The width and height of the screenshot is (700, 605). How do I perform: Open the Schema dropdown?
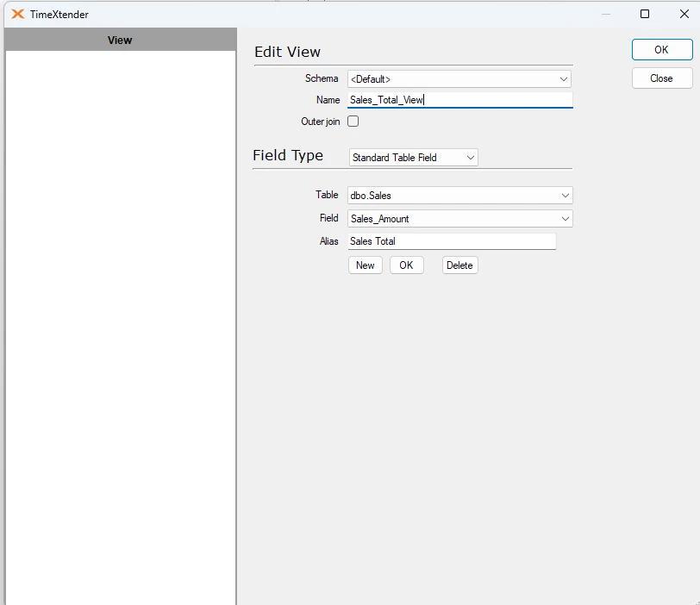click(459, 79)
